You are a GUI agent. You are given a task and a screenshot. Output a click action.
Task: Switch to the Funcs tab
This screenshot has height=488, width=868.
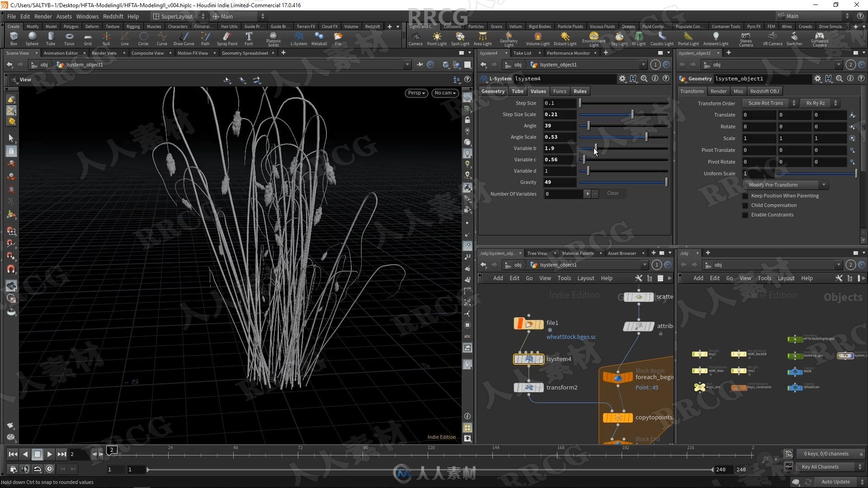559,90
